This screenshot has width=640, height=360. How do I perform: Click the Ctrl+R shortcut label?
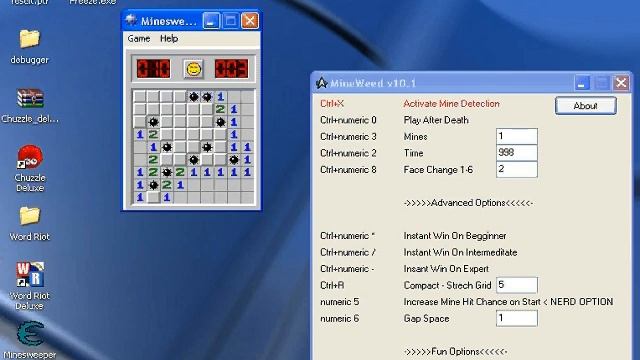pyautogui.click(x=332, y=285)
